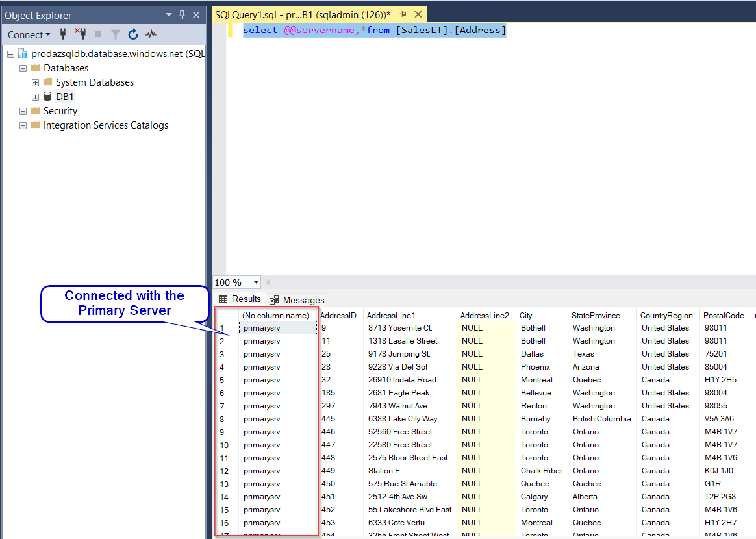
Task: Click the stop square icon in Object Explorer
Action: pyautogui.click(x=98, y=34)
